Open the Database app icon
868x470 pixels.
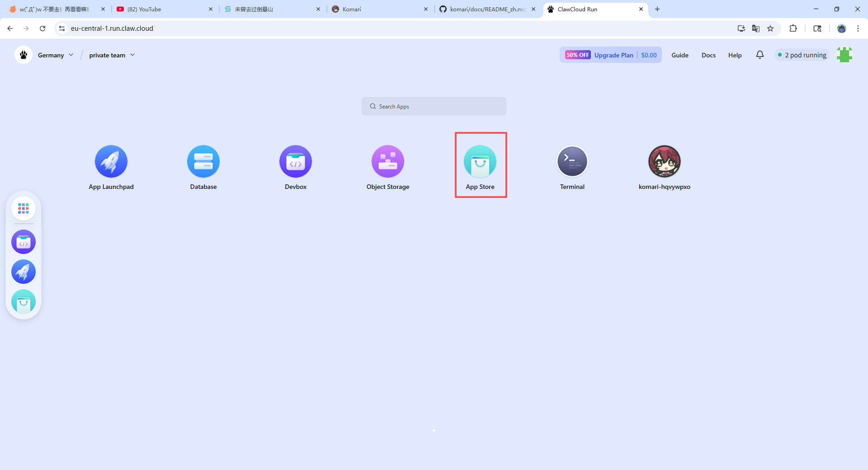203,161
